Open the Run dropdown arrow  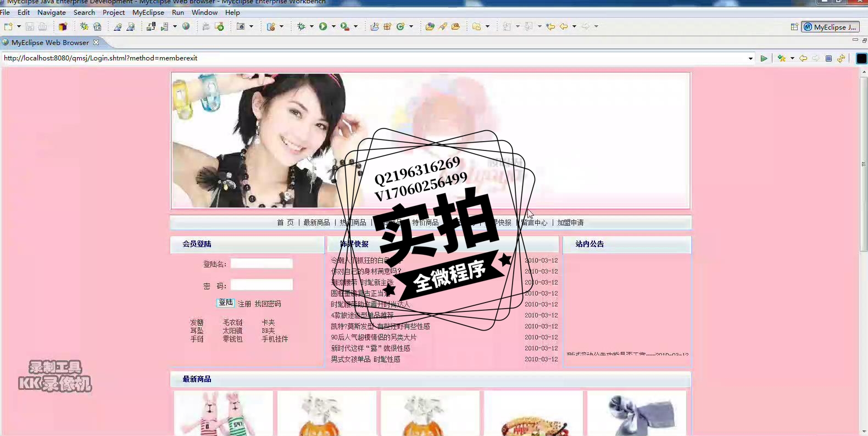(333, 26)
